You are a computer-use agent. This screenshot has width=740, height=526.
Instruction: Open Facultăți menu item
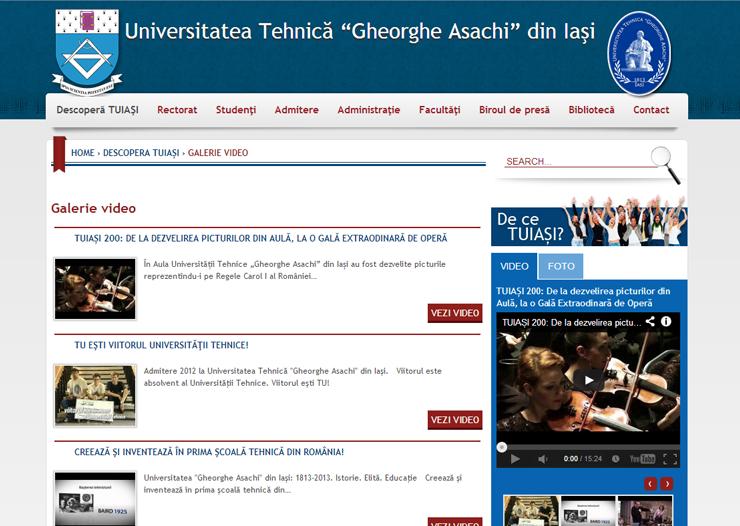[439, 110]
